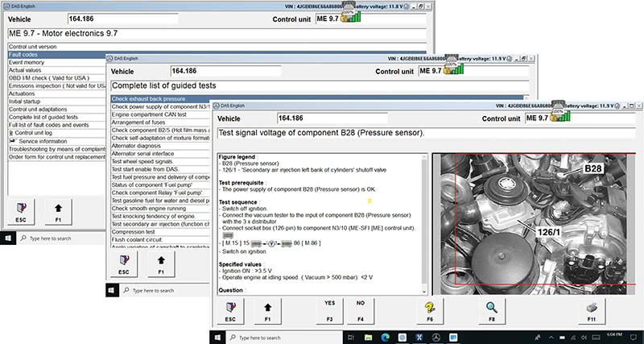
Task: Select 'Compression test' in guided tests
Action: click(160, 232)
